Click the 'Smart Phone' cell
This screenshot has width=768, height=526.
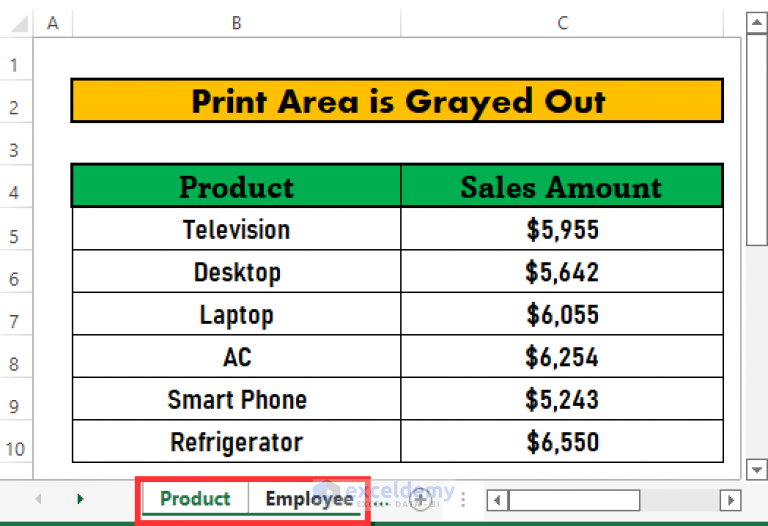(236, 399)
